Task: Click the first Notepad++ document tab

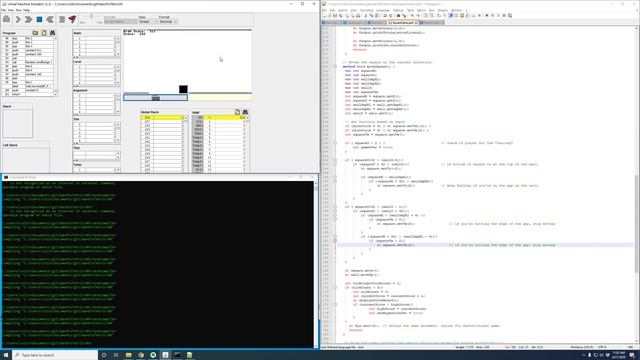Action: click(331, 22)
